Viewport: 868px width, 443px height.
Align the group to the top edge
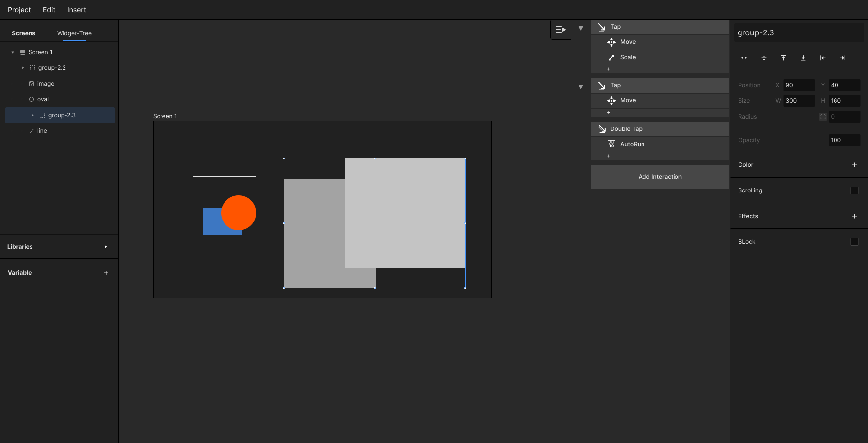(783, 58)
